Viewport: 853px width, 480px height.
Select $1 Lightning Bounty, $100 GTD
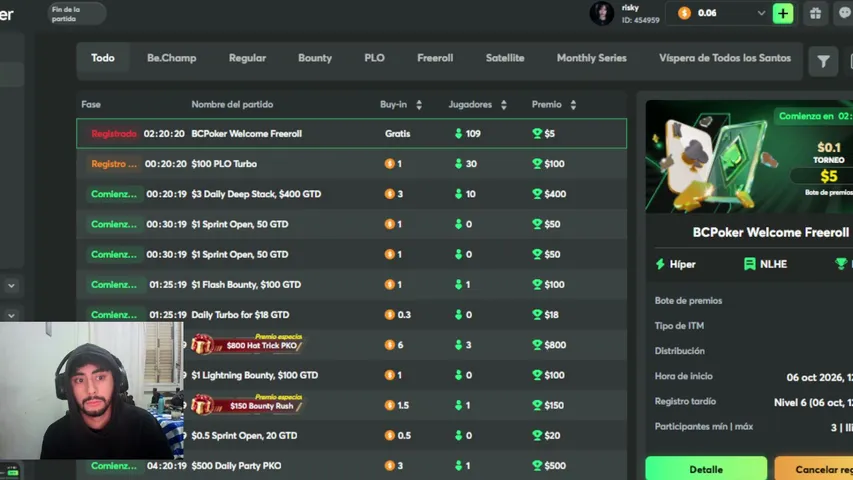(351, 375)
